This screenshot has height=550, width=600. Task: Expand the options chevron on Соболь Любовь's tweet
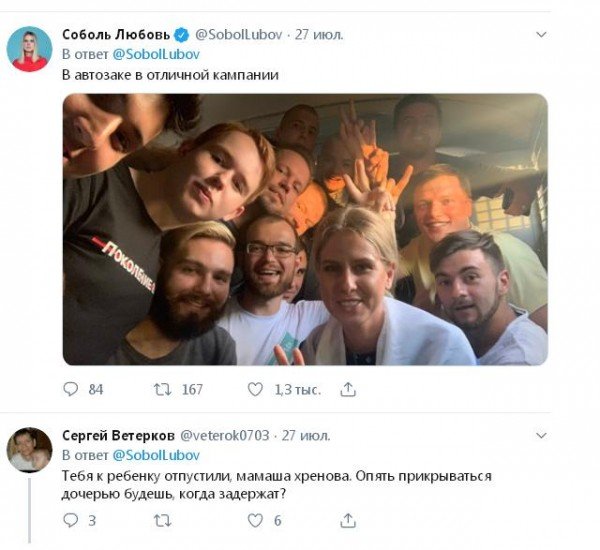(x=541, y=35)
